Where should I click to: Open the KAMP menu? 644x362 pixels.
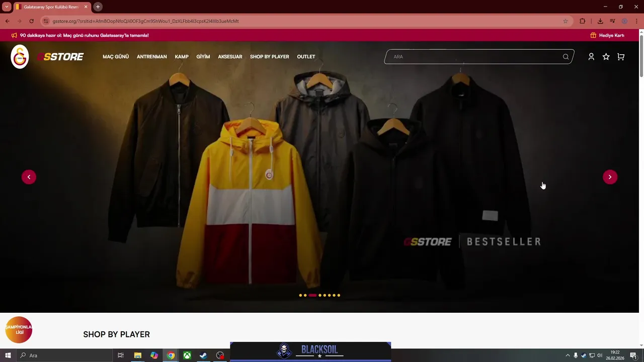182,57
